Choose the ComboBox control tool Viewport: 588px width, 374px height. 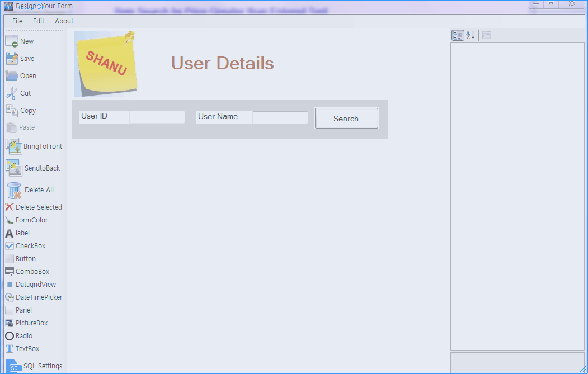(10, 271)
